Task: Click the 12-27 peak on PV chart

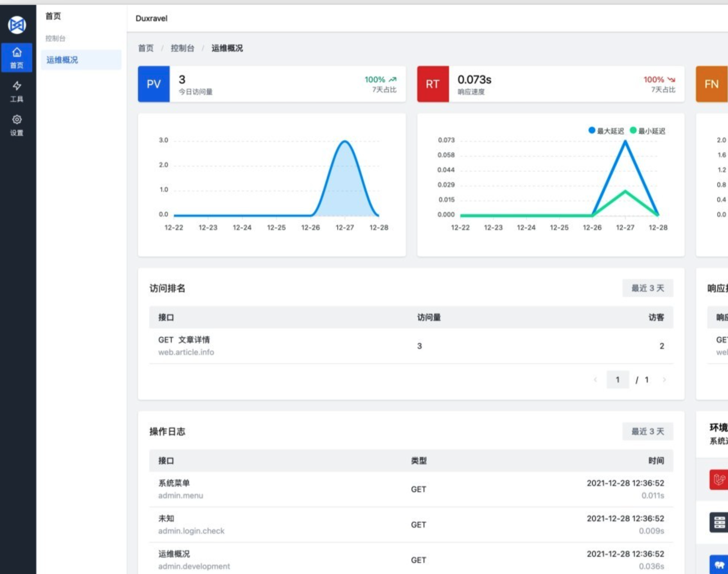Action: tap(345, 141)
